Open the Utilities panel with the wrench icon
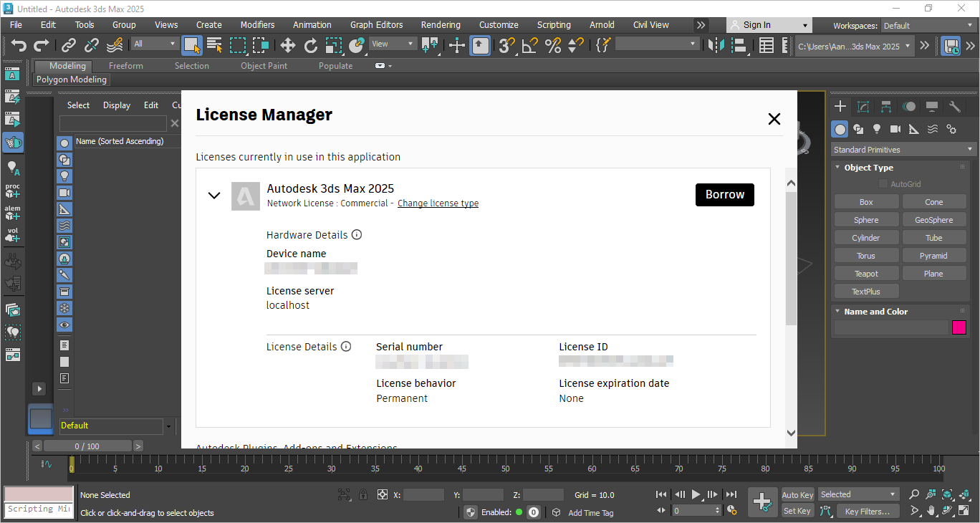980x523 pixels. [x=953, y=106]
